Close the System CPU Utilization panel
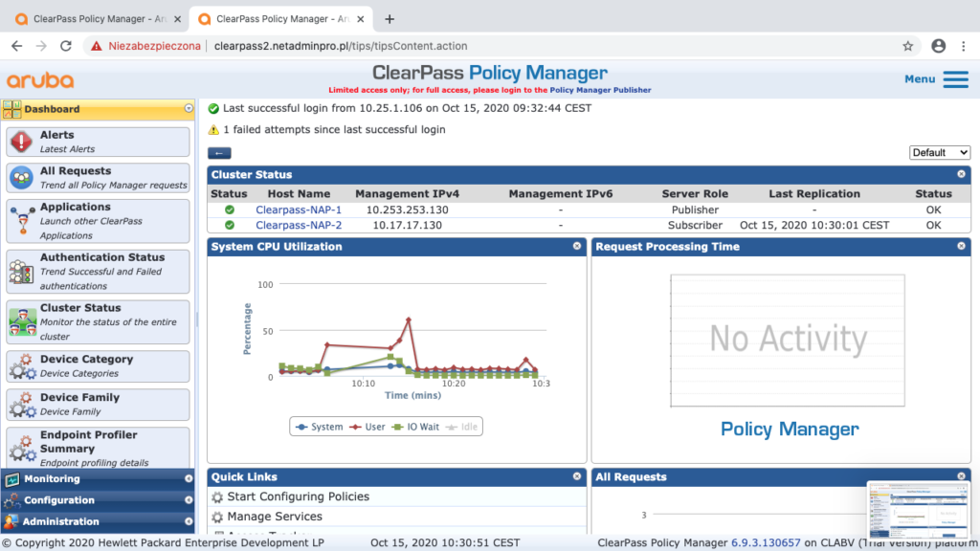Image resolution: width=980 pixels, height=551 pixels. pyautogui.click(x=577, y=246)
